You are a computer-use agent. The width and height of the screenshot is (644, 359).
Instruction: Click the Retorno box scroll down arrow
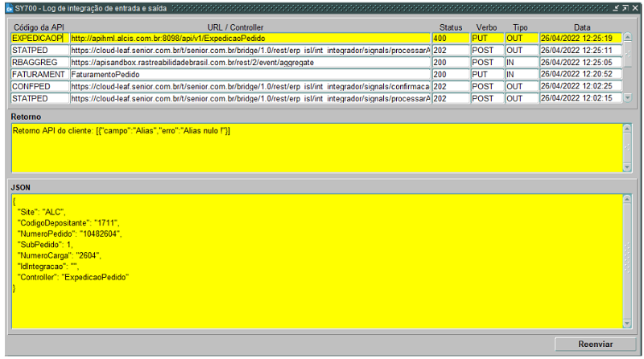pyautogui.click(x=627, y=167)
